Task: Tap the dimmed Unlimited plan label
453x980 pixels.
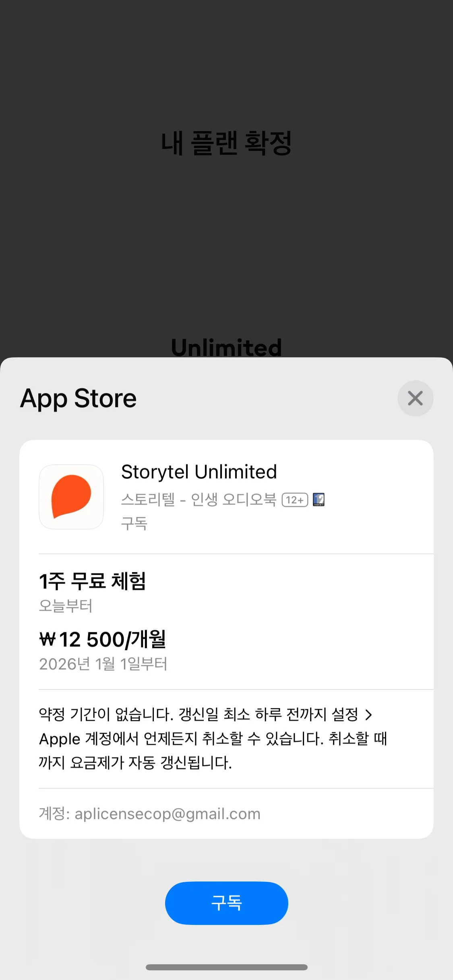Action: [226, 348]
